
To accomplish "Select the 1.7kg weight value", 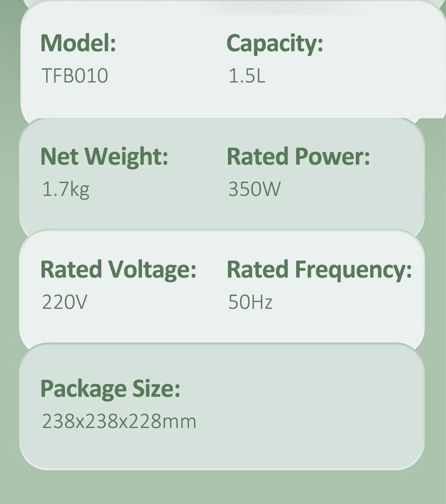I will (66, 189).
